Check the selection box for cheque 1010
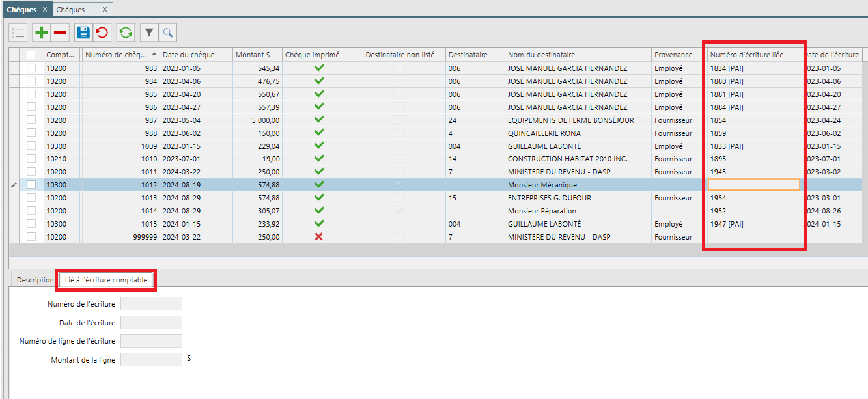Screen dimensions: 868x399 (x=31, y=159)
